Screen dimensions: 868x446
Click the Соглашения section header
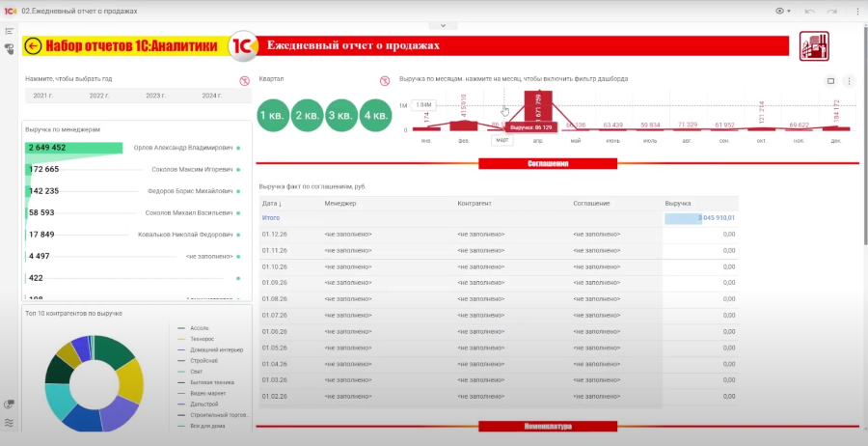pos(548,164)
